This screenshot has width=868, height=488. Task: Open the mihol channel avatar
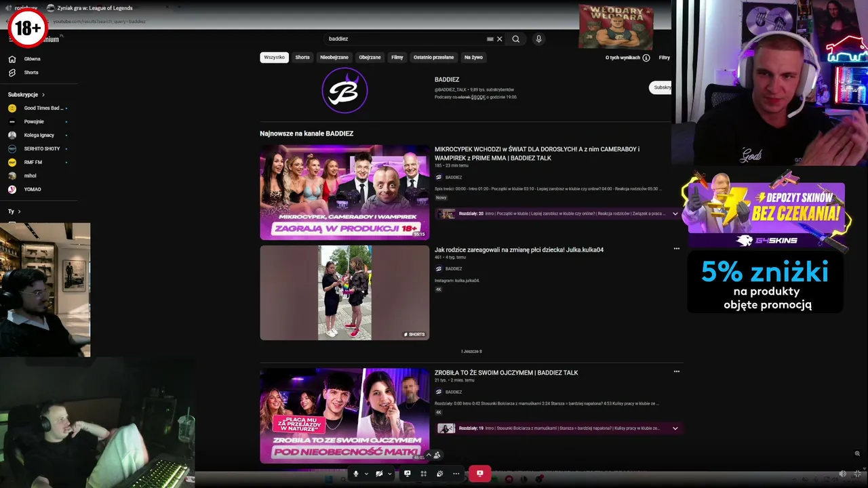(x=12, y=176)
